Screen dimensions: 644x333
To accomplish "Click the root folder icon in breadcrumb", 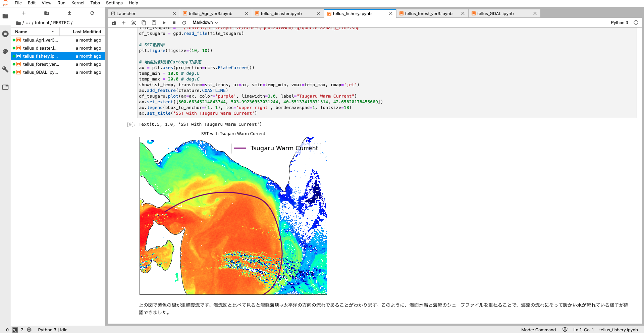I will [x=18, y=23].
